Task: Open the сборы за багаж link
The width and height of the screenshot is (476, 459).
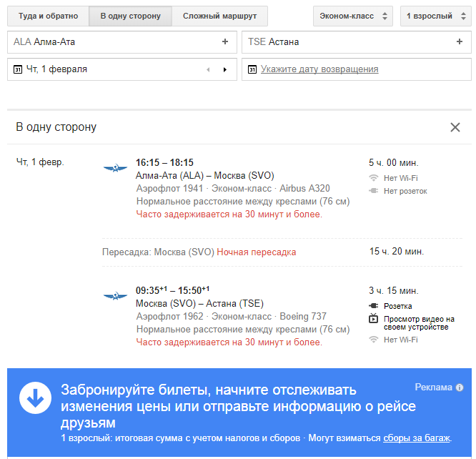Action: tap(417, 438)
